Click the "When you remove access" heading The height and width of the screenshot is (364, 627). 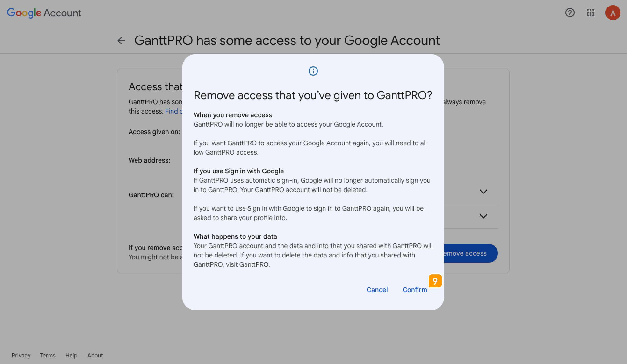[x=233, y=115]
